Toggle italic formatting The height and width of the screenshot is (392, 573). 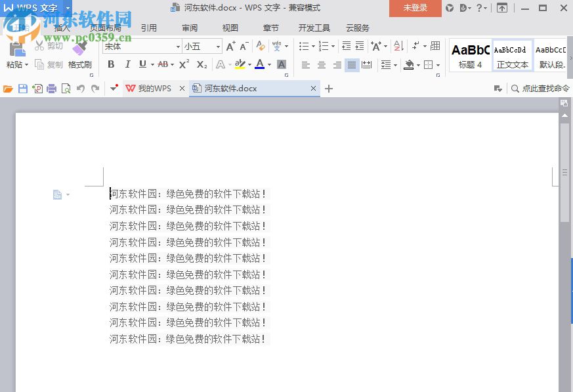[128, 65]
